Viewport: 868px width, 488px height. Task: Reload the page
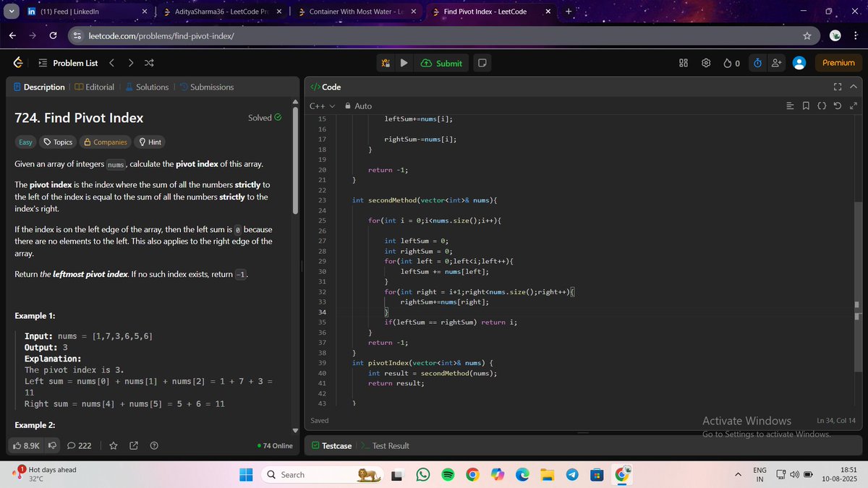click(54, 36)
